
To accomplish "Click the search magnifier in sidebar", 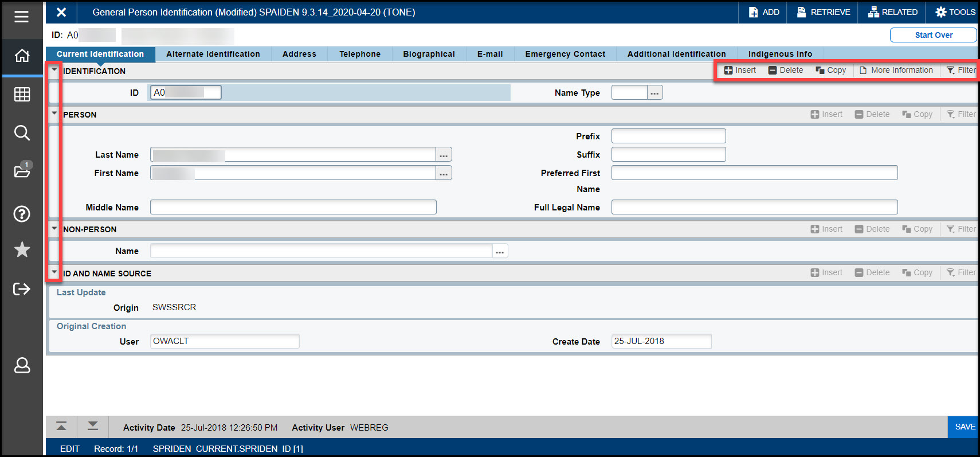I will pyautogui.click(x=22, y=133).
